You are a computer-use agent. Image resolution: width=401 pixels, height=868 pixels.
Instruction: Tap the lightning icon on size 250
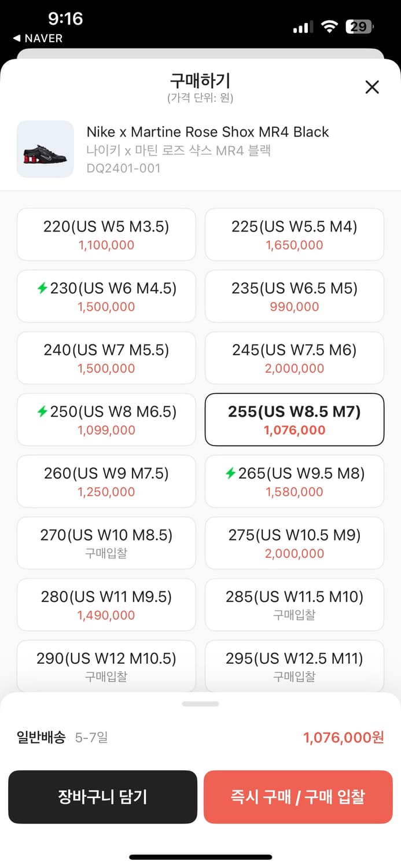coord(42,411)
